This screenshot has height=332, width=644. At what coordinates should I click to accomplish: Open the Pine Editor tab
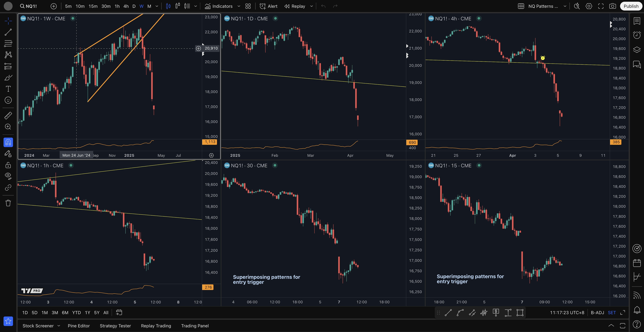[x=78, y=326]
